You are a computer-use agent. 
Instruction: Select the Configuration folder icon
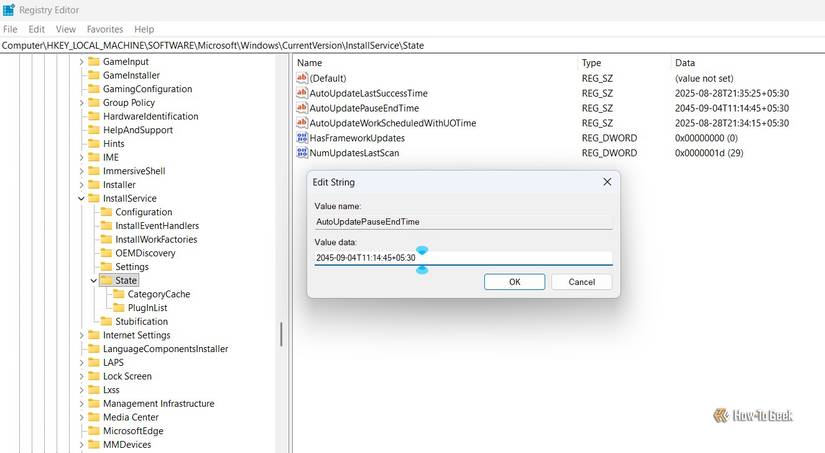(x=106, y=212)
